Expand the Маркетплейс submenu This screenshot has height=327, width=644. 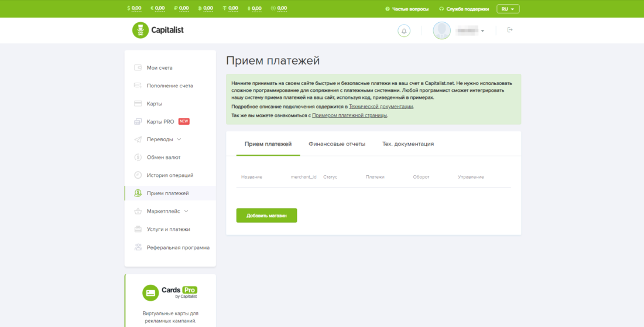click(186, 211)
